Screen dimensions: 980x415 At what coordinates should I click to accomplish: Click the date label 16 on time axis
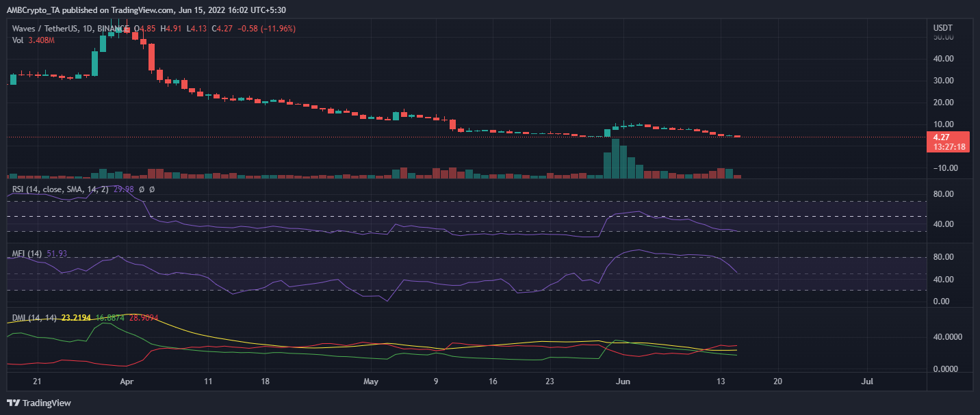pos(494,381)
